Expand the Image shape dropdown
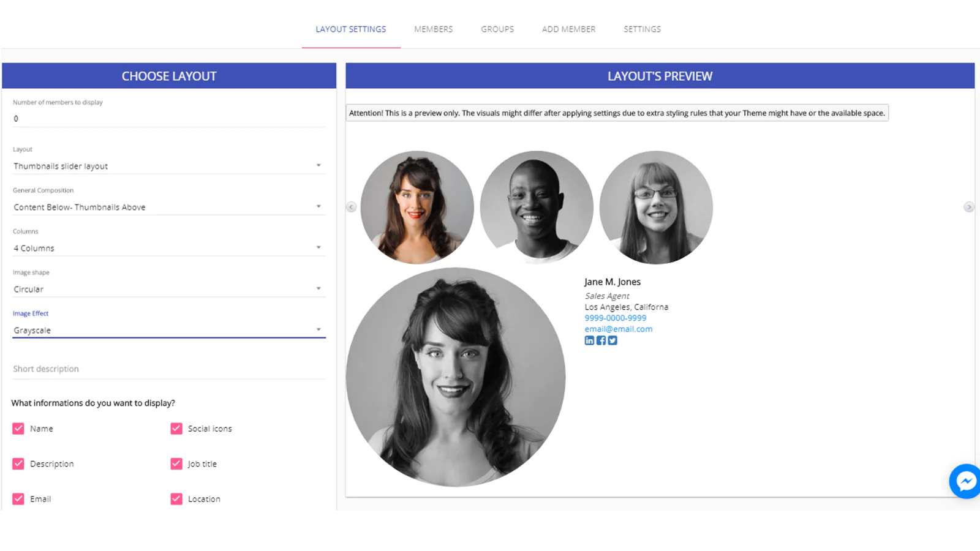This screenshot has height=551, width=980. click(x=169, y=289)
